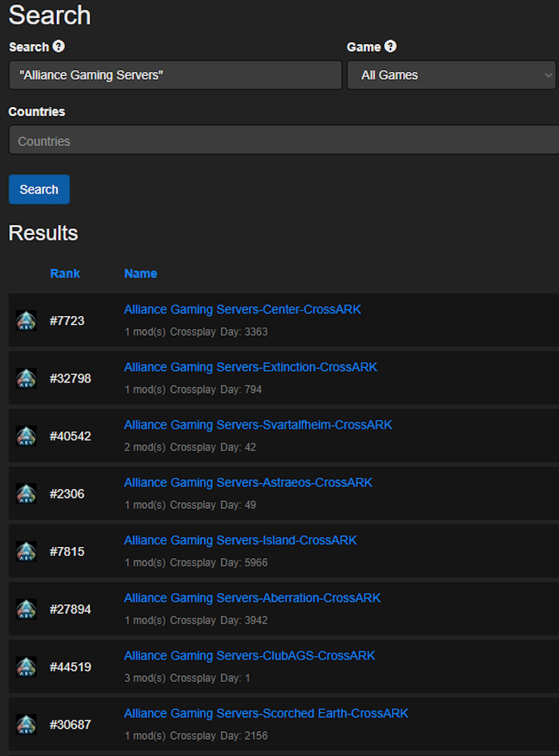Click ARK game icon in Svartalfheim-CrossARK row
Image resolution: width=559 pixels, height=756 pixels.
click(x=26, y=436)
